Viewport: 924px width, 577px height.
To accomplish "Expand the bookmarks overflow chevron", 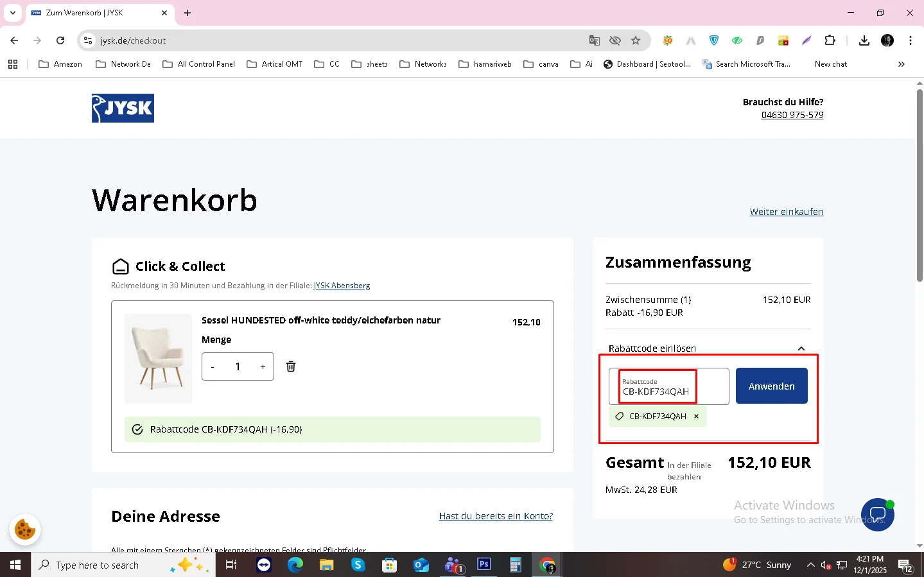I will [902, 64].
